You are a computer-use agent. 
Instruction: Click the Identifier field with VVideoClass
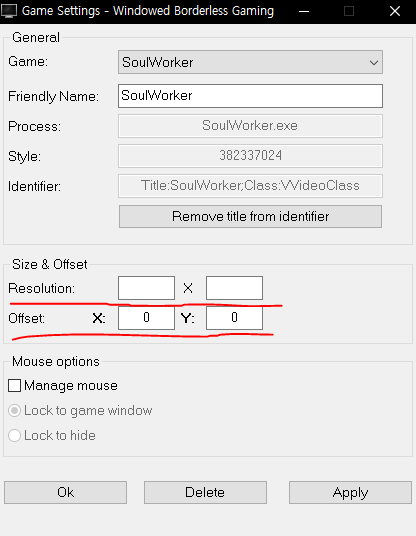tap(250, 186)
